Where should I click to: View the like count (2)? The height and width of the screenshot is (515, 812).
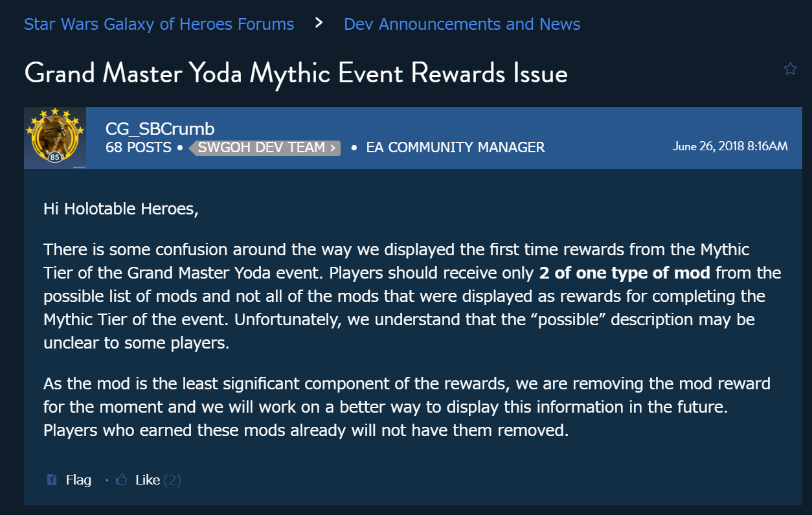(172, 480)
